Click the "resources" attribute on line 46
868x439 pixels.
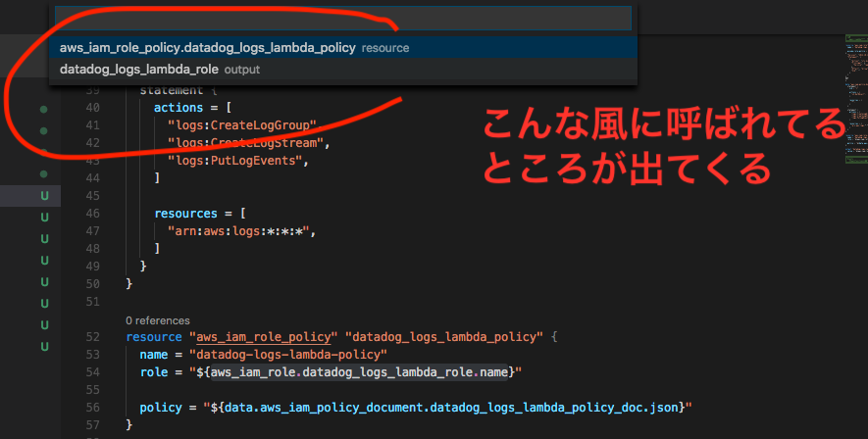click(x=185, y=214)
